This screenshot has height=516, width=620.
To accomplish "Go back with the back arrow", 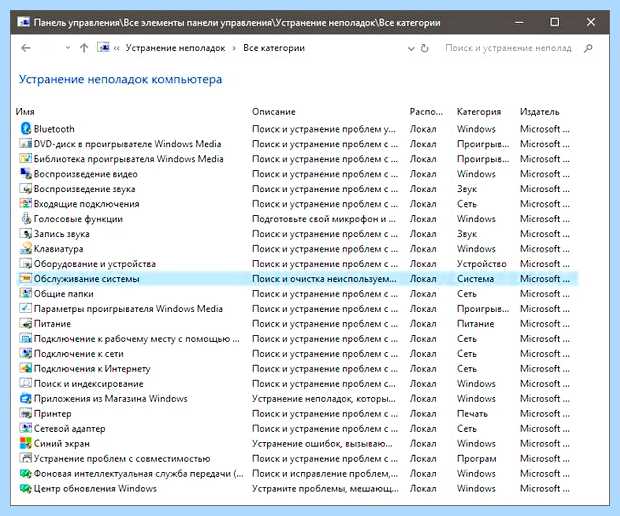I will coord(26,48).
